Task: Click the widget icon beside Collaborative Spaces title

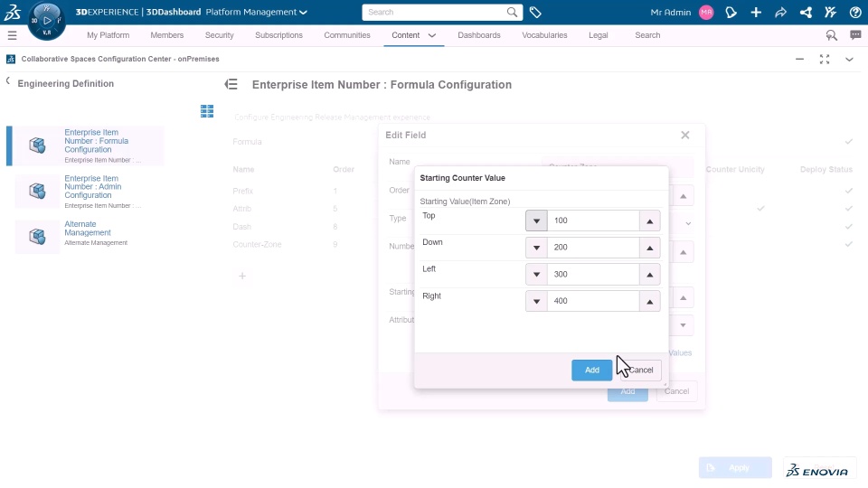Action: click(11, 59)
